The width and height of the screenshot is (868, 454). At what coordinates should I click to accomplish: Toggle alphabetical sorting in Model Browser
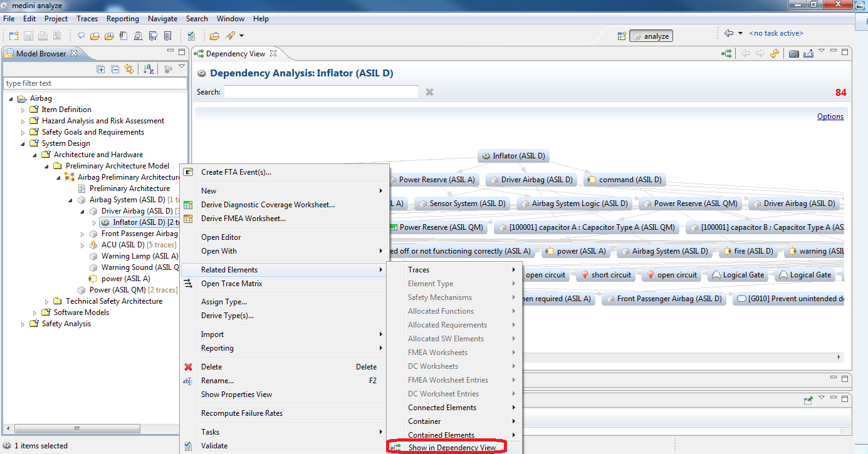pyautogui.click(x=149, y=70)
